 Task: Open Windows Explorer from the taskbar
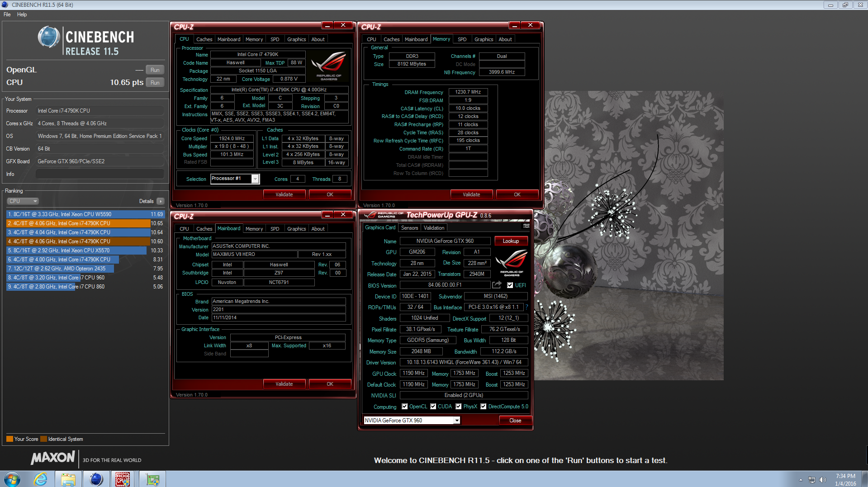click(68, 479)
